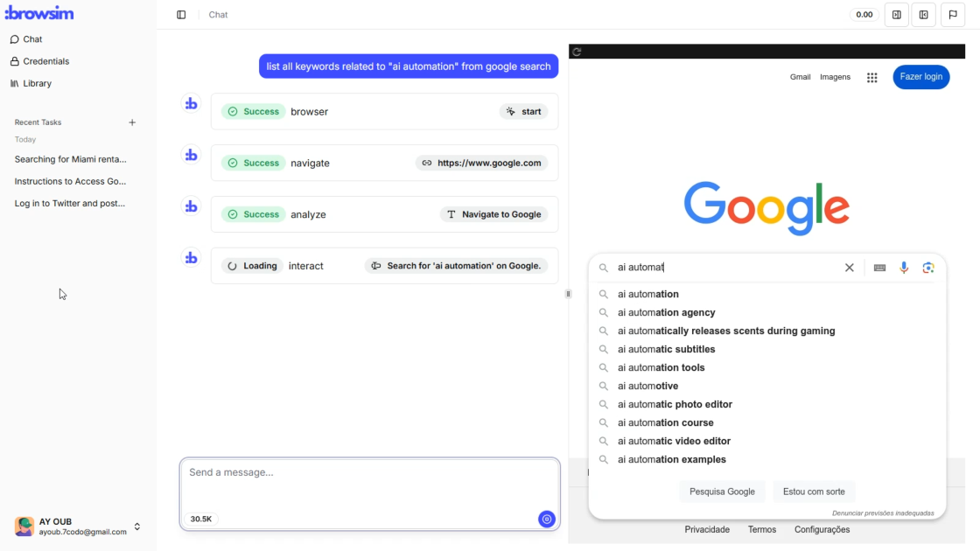This screenshot has width=980, height=551.
Task: Open Privacidade footer link
Action: [707, 530]
